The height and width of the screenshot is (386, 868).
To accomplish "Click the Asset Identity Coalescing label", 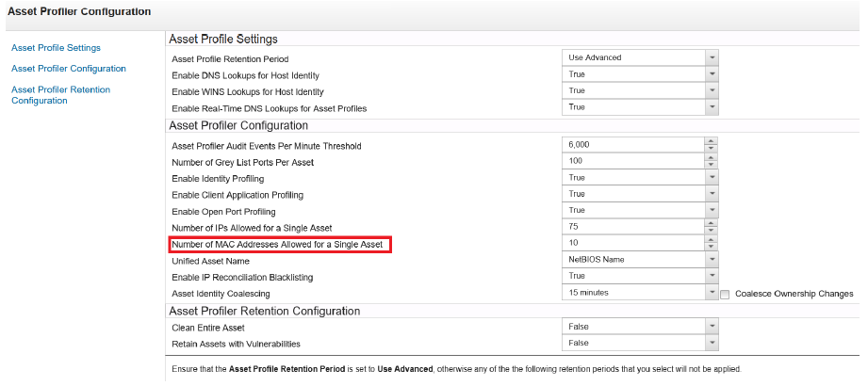I will point(221,294).
